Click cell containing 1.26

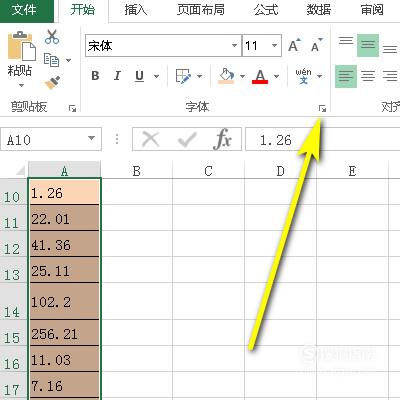[65, 192]
